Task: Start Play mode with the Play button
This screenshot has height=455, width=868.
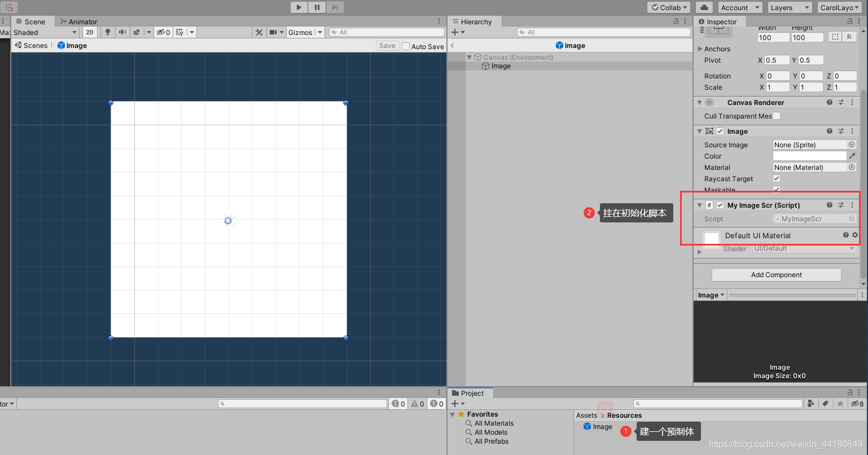Action: tap(299, 7)
